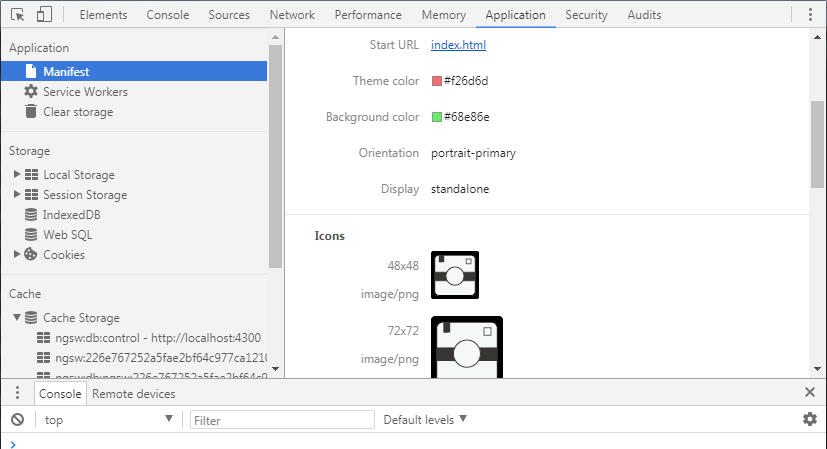Expand the Session Storage tree node

(x=17, y=194)
